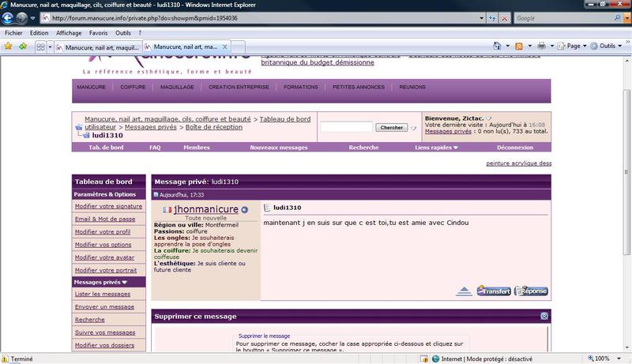Open the MAQUILLAGE navigation tab

click(176, 88)
